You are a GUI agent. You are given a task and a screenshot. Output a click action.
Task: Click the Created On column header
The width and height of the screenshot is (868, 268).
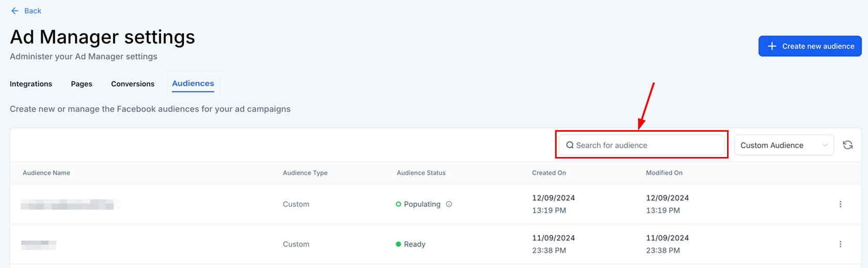[x=549, y=173]
